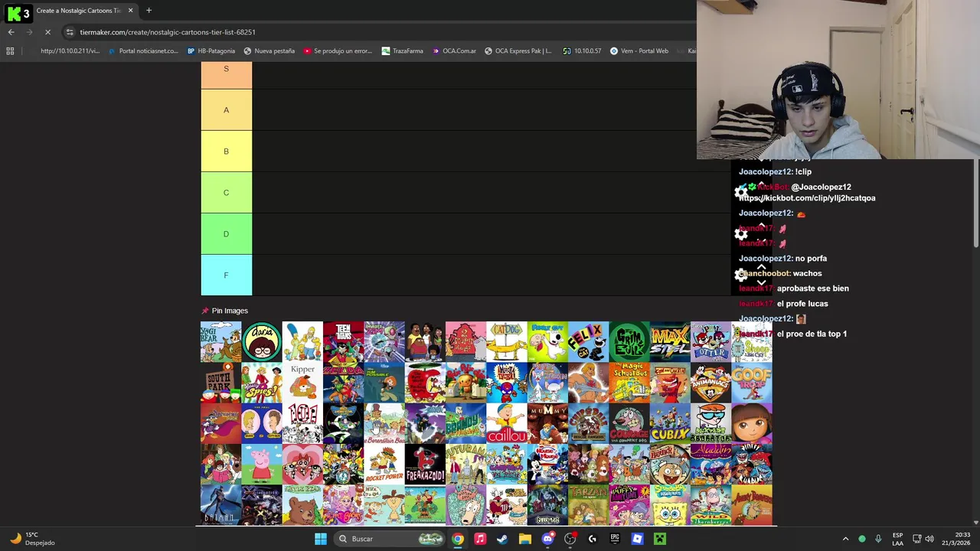Choose the Futurama thumbnail
The height and width of the screenshot is (551, 980).
pos(465,464)
